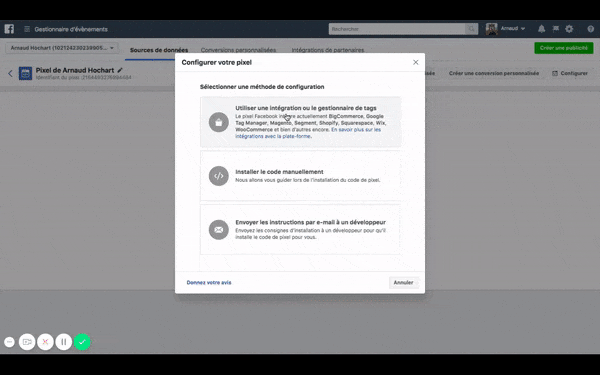
Task: Open the flag pages icon
Action: (556, 29)
